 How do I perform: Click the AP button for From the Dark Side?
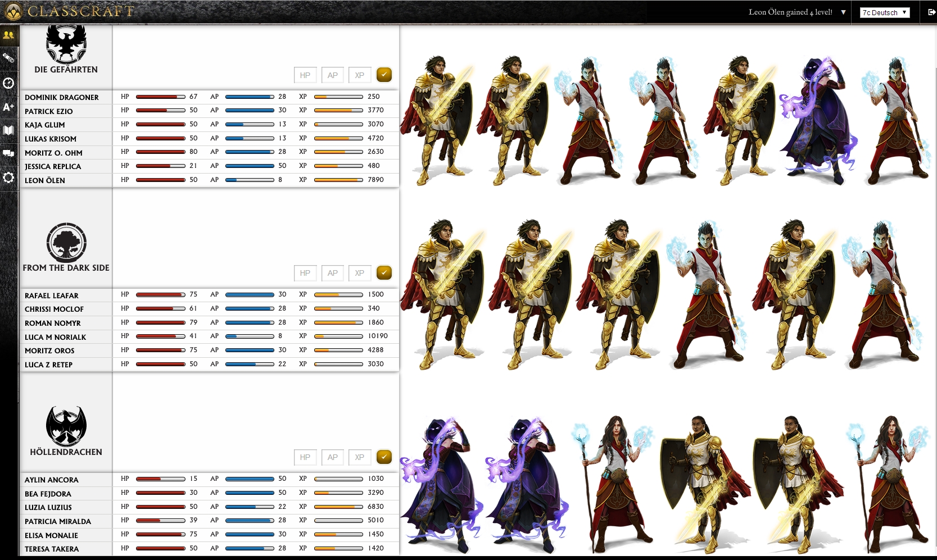pos(332,273)
